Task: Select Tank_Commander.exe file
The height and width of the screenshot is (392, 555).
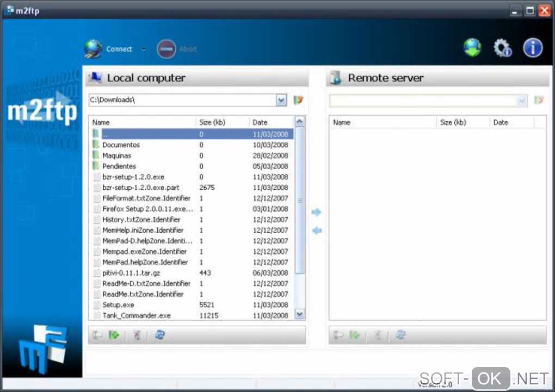Action: [x=192, y=315]
